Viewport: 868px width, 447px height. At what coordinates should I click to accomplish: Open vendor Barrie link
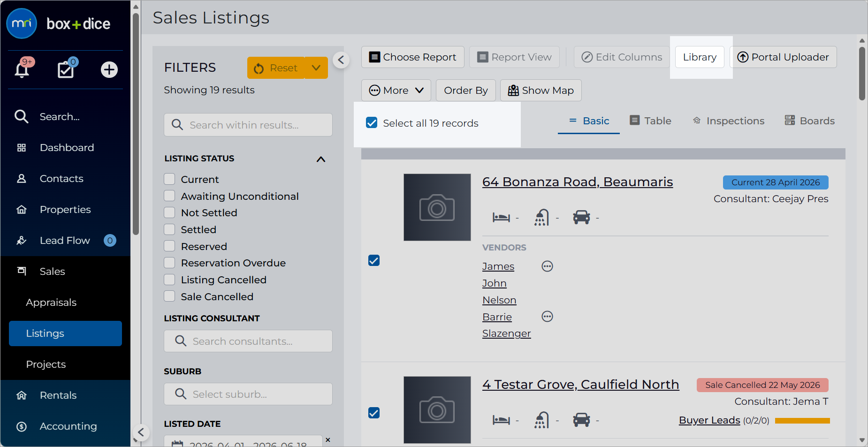(497, 317)
